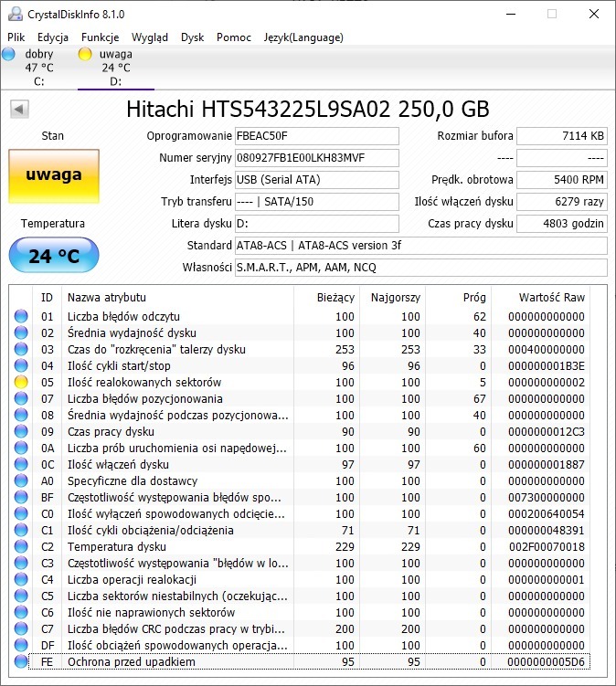
Task: Click the Własności features field
Action: point(421,268)
